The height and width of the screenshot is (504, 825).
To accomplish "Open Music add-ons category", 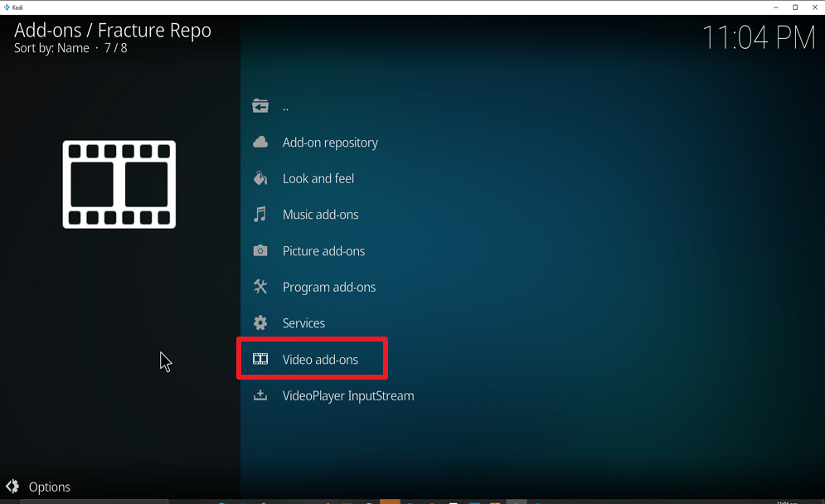I will [320, 215].
